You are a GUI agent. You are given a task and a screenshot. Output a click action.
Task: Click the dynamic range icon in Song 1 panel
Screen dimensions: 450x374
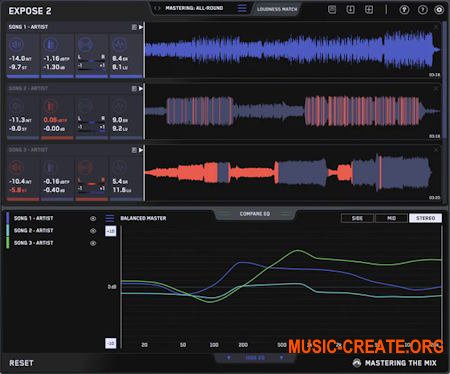click(x=120, y=44)
